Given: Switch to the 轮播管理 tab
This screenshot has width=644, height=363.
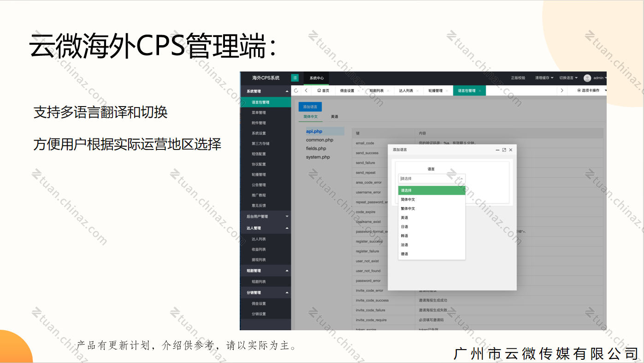Looking at the screenshot, I should coord(435,91).
